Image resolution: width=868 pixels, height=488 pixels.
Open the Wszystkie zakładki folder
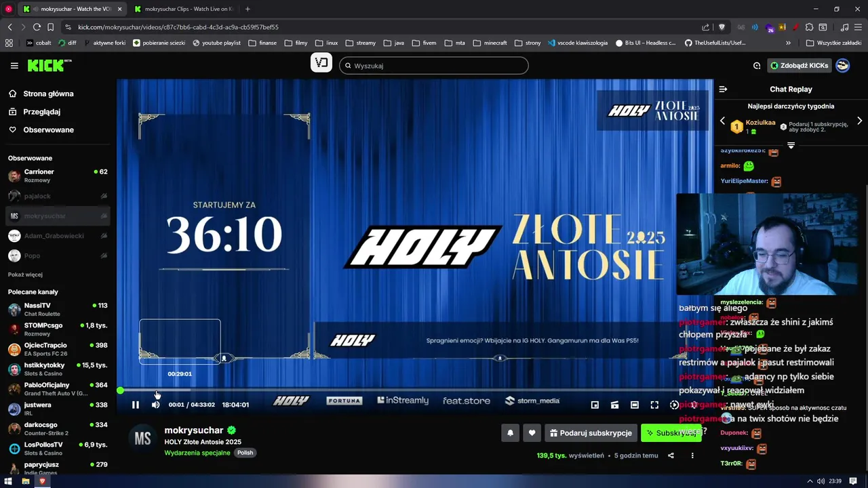coord(833,43)
